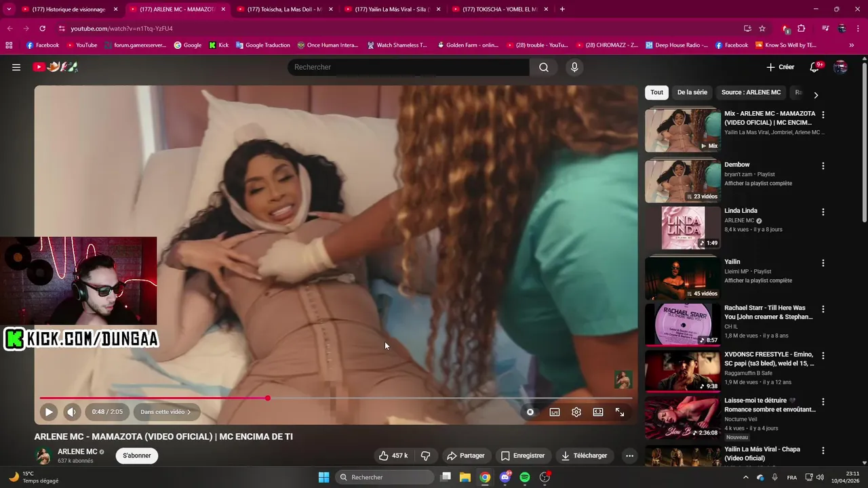Open options for Mix - ARLENE MC
Viewport: 868px width, 488px height.
(823, 115)
